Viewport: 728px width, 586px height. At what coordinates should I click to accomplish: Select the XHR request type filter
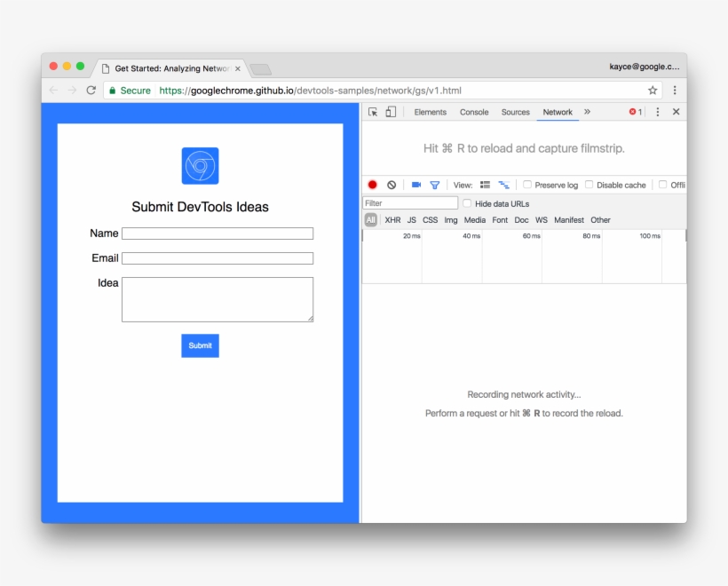tap(392, 219)
